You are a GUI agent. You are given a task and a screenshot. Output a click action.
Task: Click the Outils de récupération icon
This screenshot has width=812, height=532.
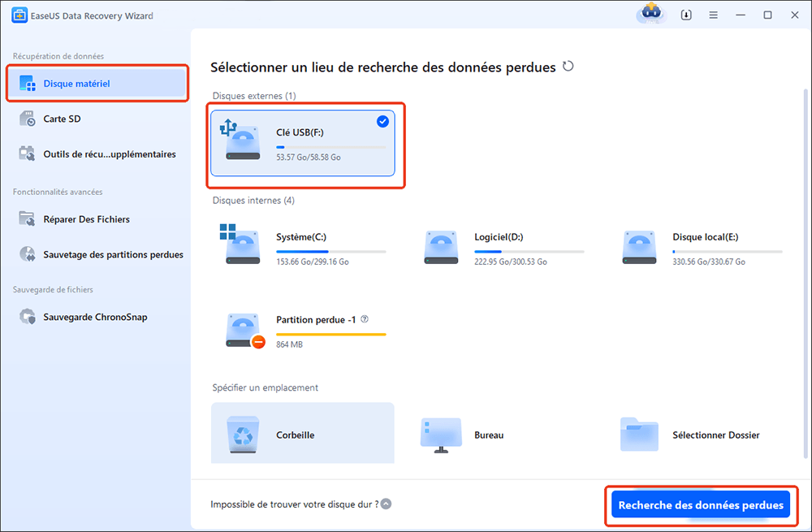click(27, 154)
